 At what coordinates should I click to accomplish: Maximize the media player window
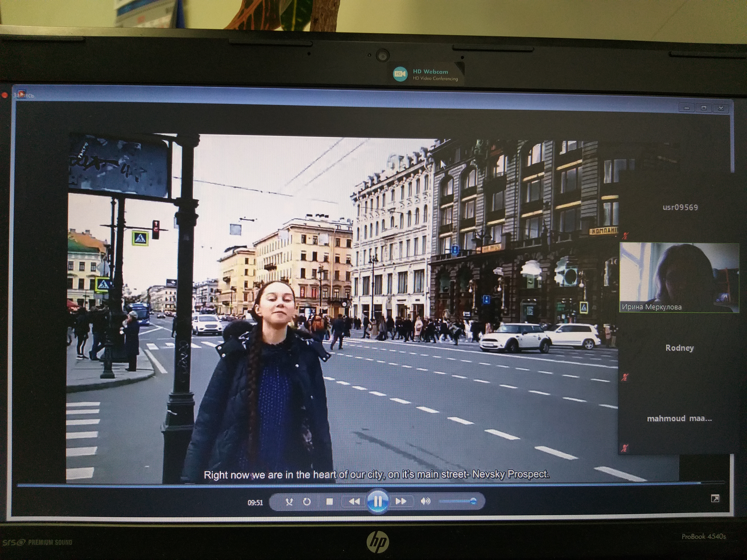click(x=703, y=108)
